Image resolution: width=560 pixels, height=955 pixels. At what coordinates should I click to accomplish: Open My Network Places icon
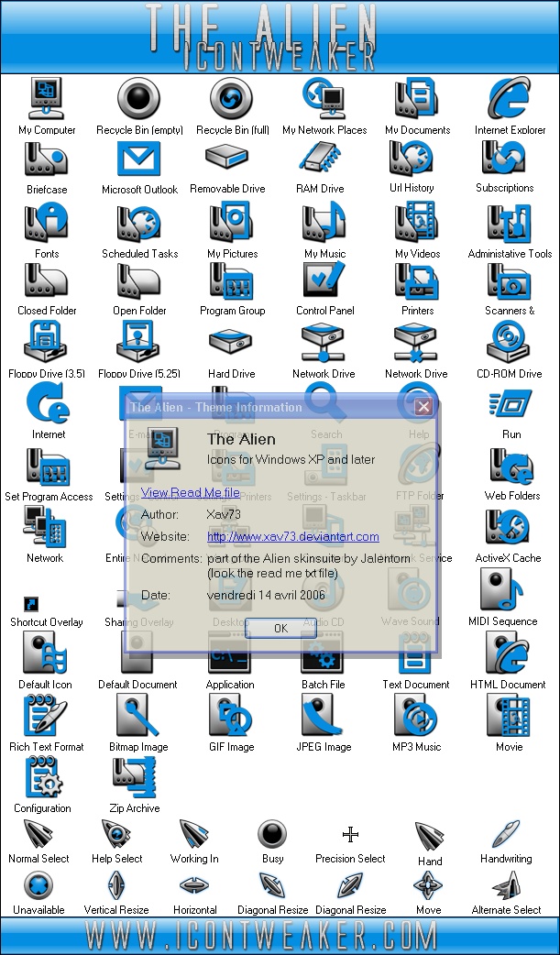tap(324, 98)
